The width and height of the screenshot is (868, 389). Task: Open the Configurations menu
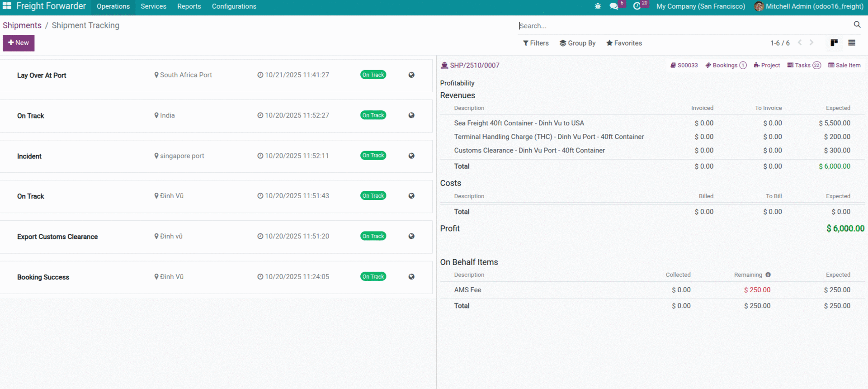pos(234,6)
